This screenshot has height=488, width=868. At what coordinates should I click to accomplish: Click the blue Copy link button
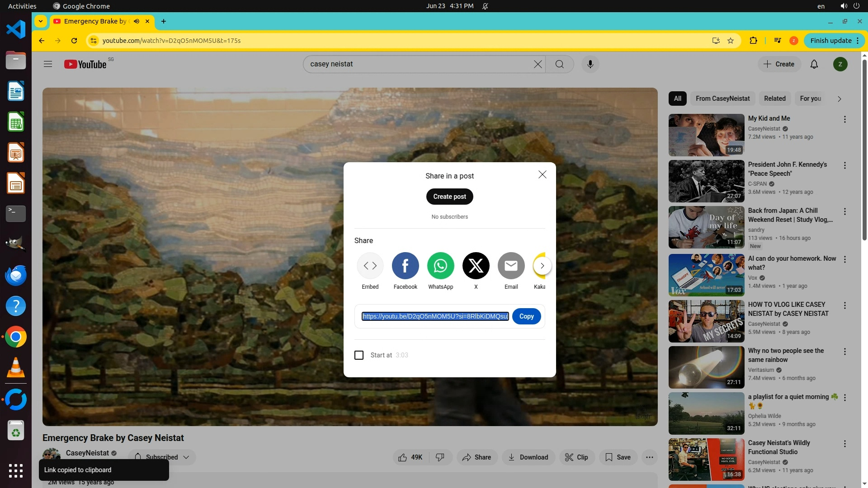point(526,316)
